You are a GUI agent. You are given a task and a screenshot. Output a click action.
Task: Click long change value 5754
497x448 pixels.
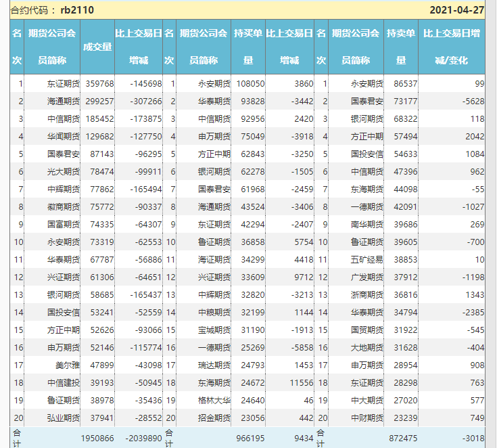point(304,242)
